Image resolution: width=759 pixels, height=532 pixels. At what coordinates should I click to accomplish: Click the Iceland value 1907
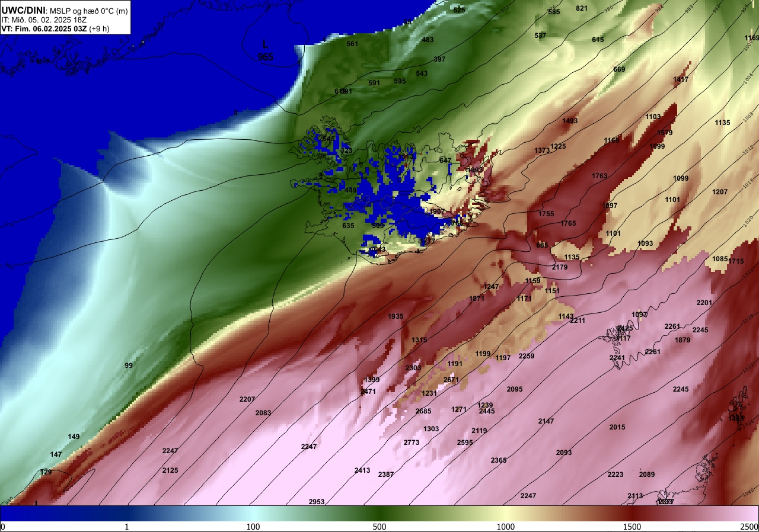click(437, 211)
